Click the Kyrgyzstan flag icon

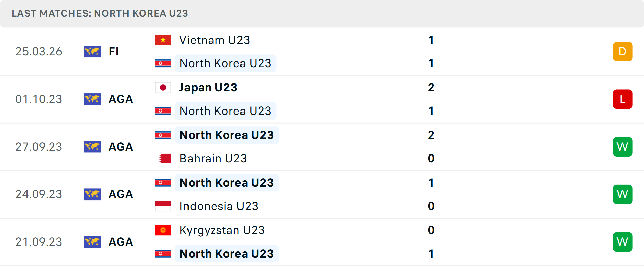(x=163, y=230)
